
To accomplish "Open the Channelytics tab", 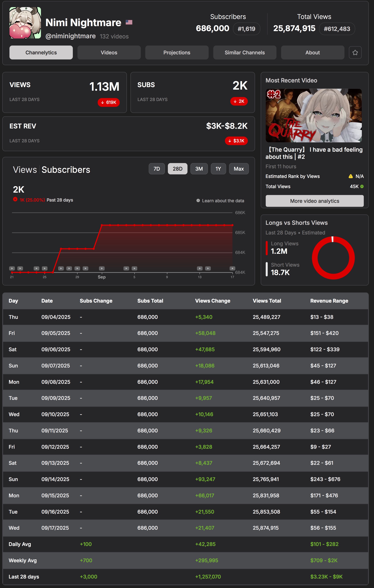I will (x=41, y=53).
